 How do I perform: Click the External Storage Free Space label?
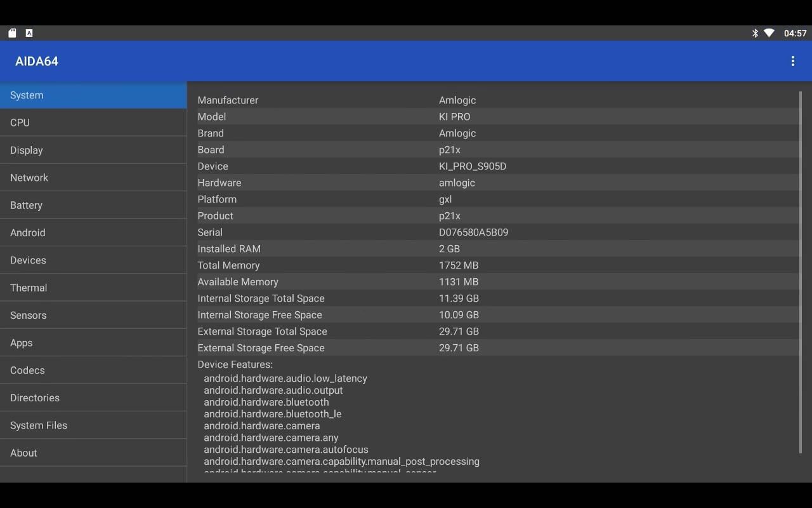click(261, 348)
